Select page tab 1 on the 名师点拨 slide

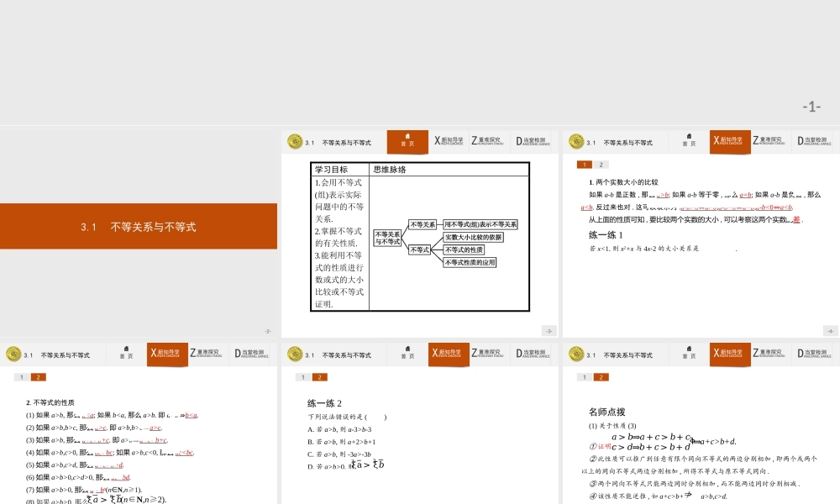pyautogui.click(x=585, y=377)
